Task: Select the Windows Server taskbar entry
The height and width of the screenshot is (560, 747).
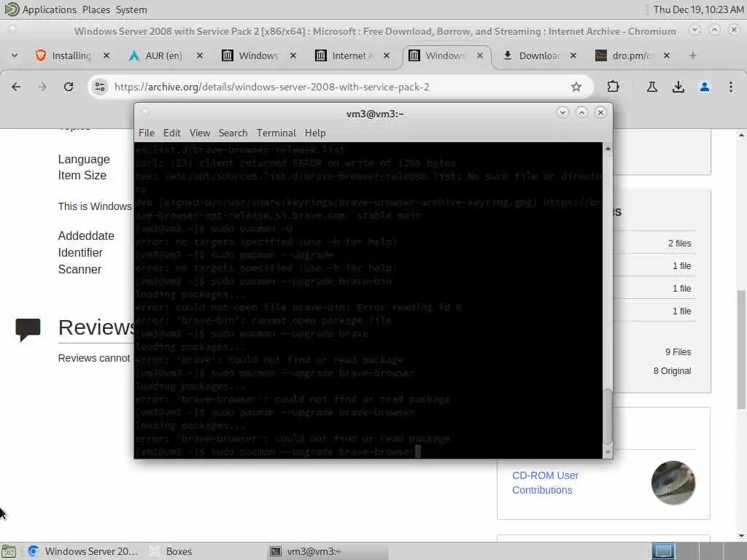Action: coord(83,551)
